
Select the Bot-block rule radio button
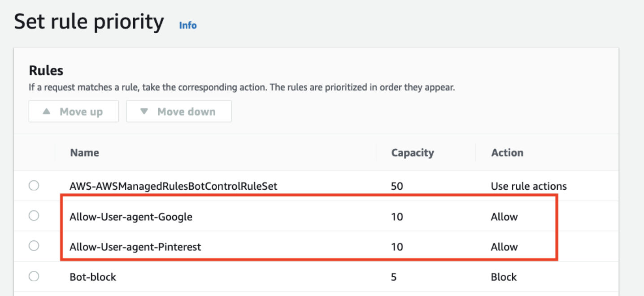tap(34, 277)
